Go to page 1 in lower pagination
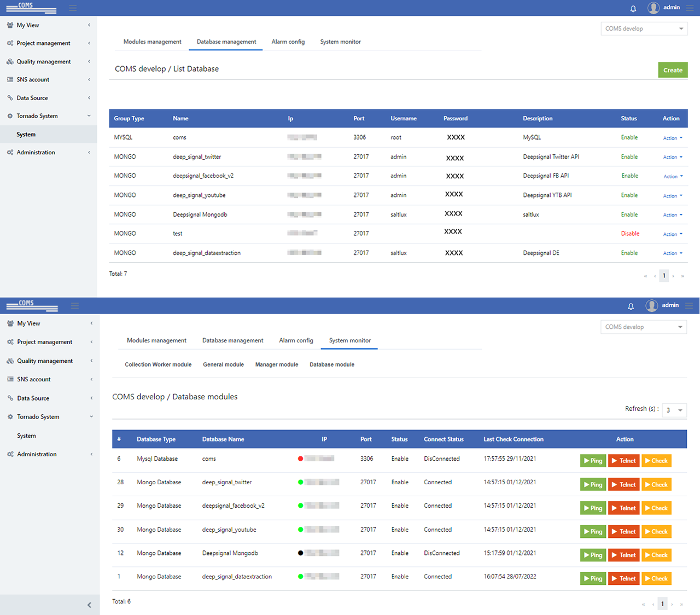Image resolution: width=700 pixels, height=615 pixels. coord(662,604)
